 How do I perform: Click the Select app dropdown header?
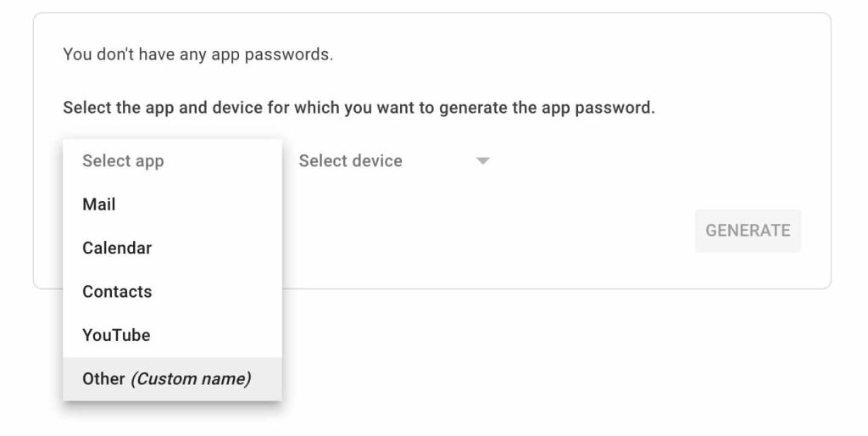point(172,161)
